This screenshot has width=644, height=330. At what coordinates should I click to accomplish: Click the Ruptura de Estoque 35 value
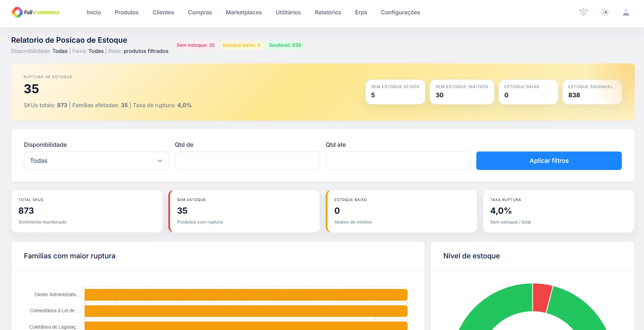31,89
